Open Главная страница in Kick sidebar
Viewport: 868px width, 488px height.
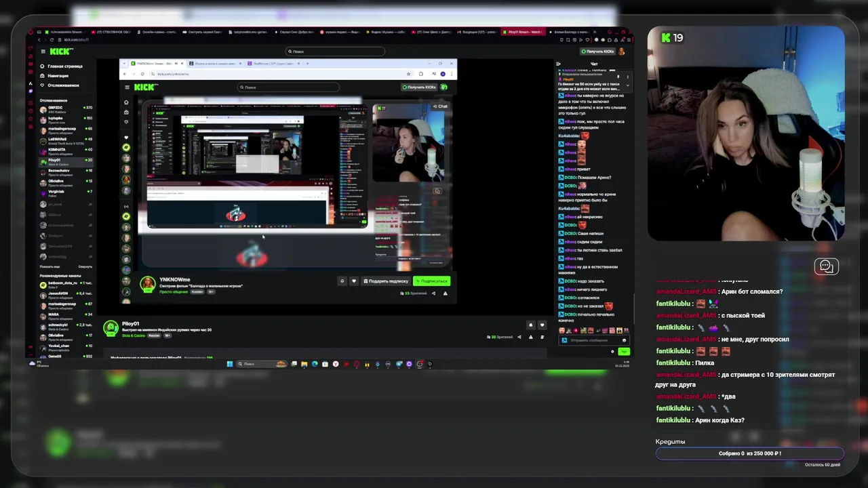coord(61,66)
